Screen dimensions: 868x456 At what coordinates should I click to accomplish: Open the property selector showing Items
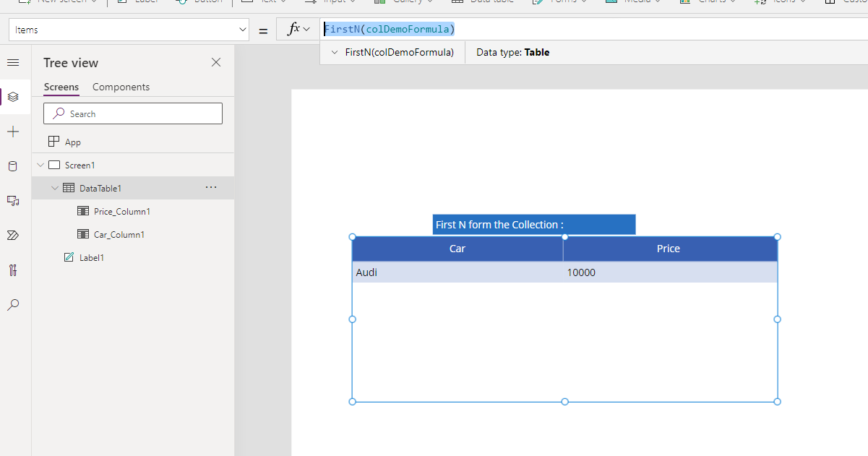pos(128,30)
